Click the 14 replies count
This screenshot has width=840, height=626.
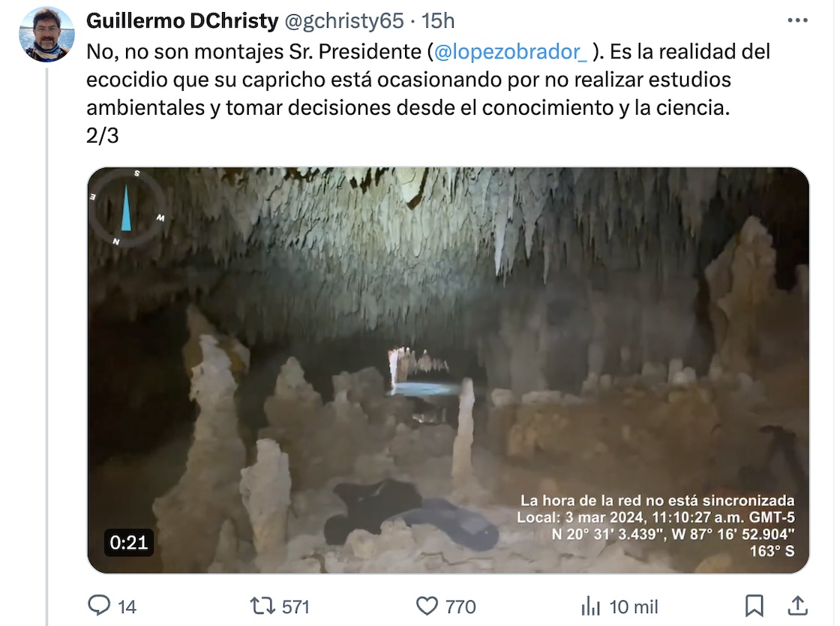click(127, 606)
